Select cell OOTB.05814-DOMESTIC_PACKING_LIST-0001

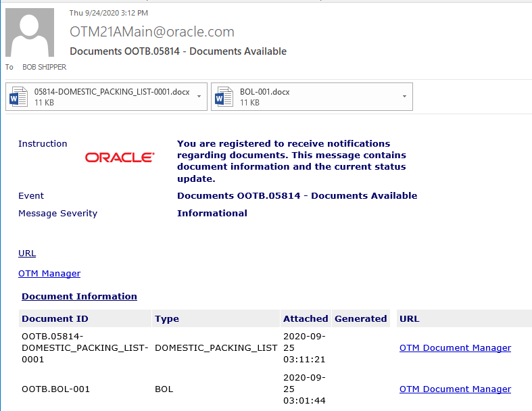(84, 348)
